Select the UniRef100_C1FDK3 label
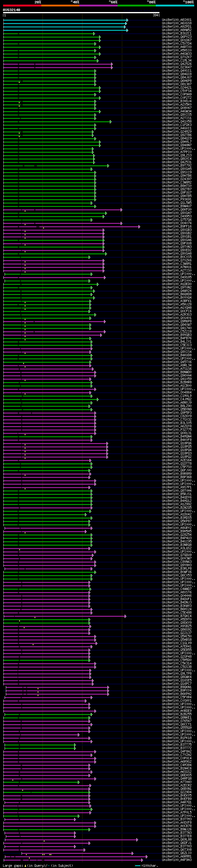Viewport: 197px width, 868px height. click(x=177, y=125)
